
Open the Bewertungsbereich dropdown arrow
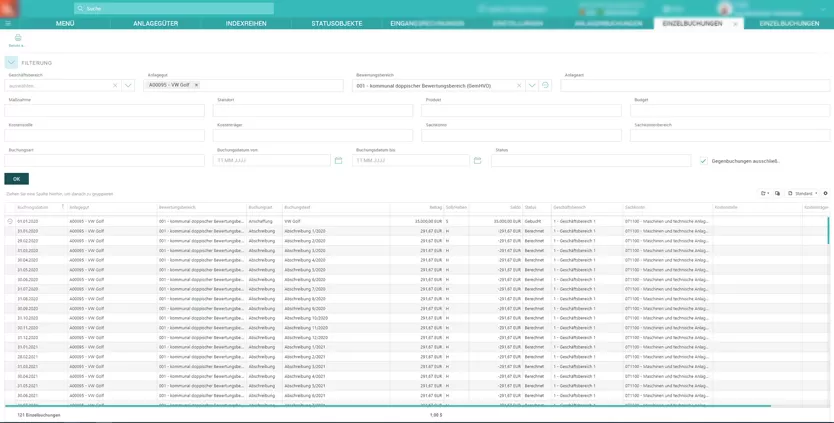coord(532,86)
